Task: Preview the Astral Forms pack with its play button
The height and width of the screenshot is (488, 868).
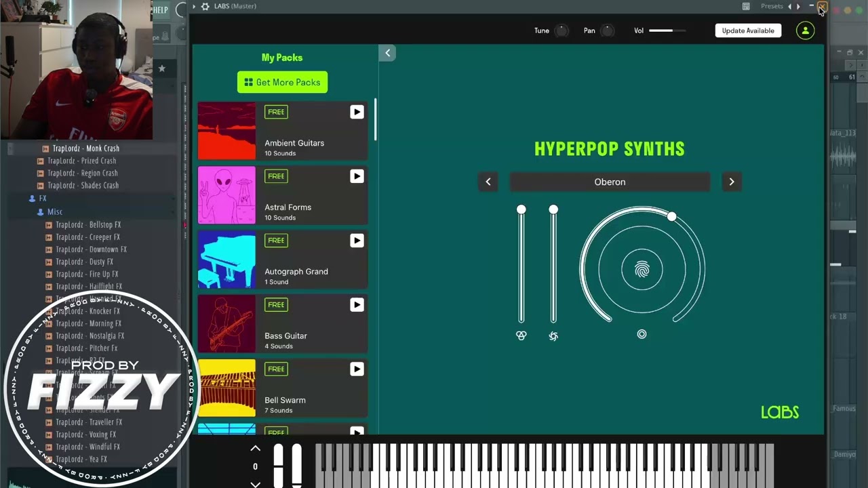Action: pyautogui.click(x=357, y=176)
